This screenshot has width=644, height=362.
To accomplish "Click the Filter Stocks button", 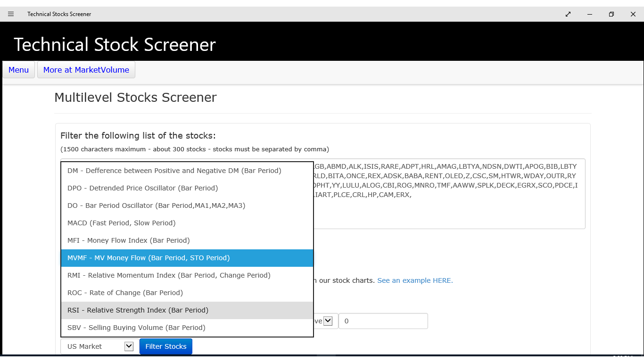I will click(166, 346).
